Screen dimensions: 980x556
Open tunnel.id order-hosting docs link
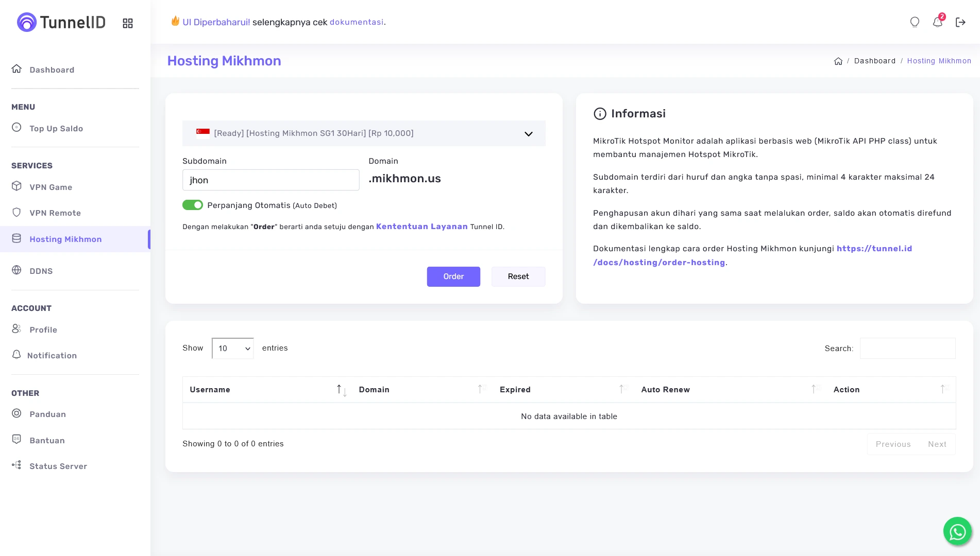(x=753, y=255)
